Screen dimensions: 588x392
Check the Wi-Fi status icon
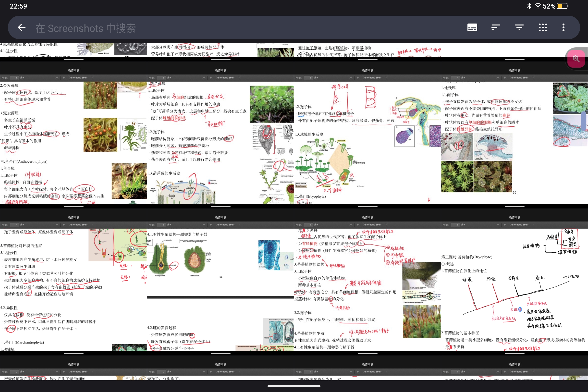tap(538, 6)
